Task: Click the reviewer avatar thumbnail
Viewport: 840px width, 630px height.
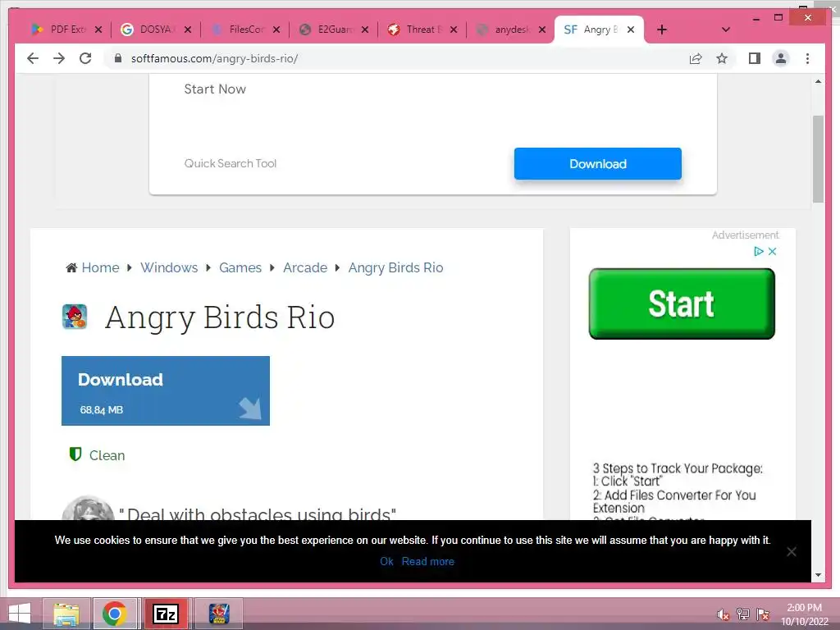Action: (x=89, y=509)
